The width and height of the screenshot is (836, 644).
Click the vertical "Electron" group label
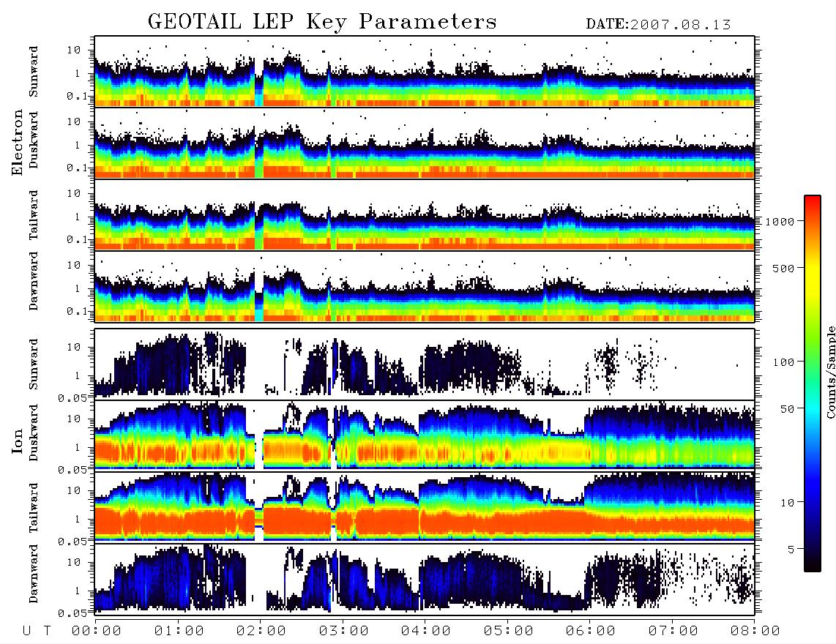[x=17, y=142]
